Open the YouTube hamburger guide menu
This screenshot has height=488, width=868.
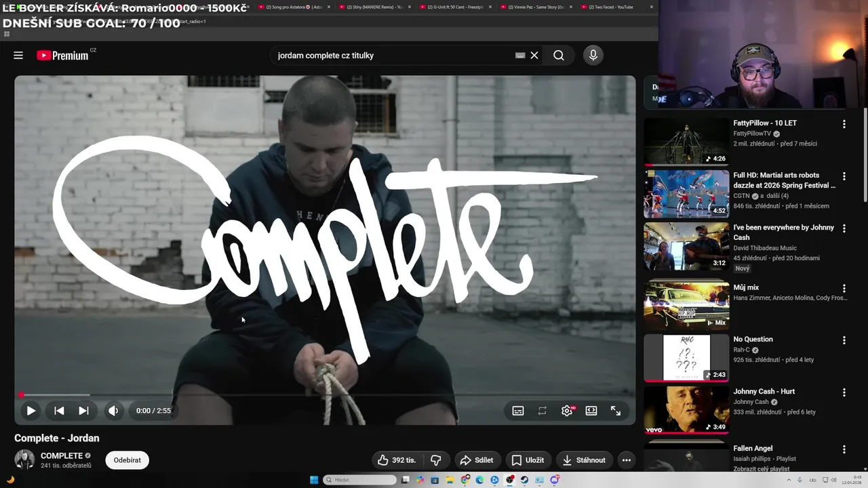(x=18, y=56)
